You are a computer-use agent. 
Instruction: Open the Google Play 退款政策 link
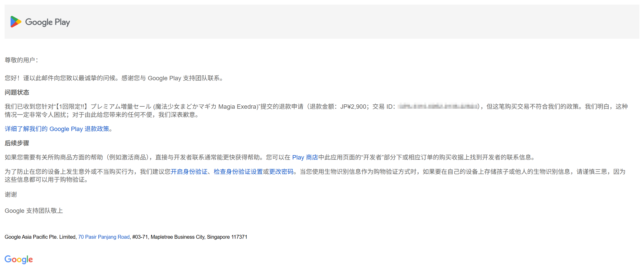(x=57, y=129)
